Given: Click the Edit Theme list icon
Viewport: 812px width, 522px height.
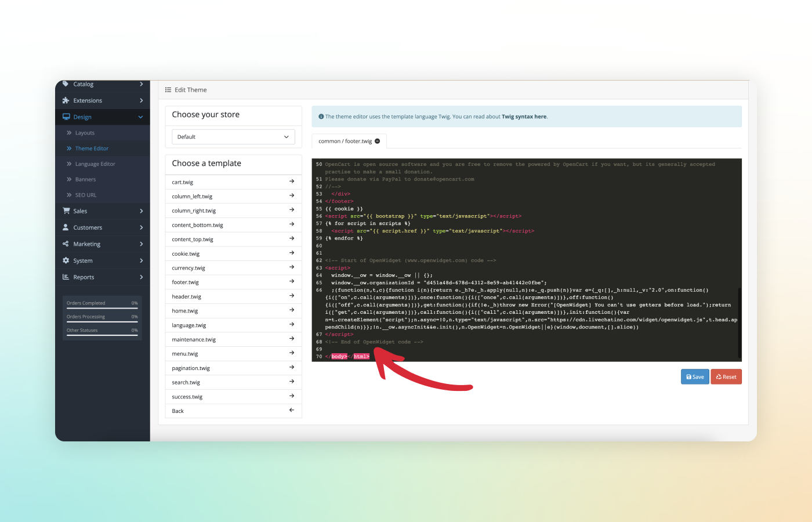Looking at the screenshot, I should point(168,90).
